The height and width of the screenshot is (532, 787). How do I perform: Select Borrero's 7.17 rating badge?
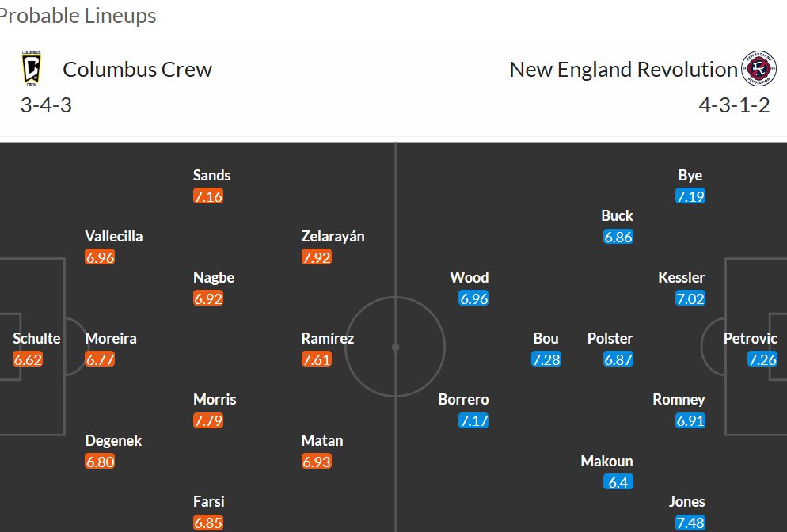tap(473, 420)
